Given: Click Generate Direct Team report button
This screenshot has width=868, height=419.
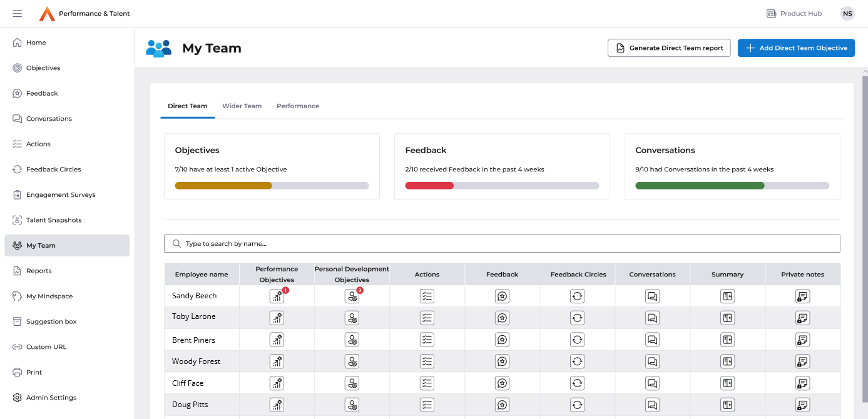Looking at the screenshot, I should [668, 48].
